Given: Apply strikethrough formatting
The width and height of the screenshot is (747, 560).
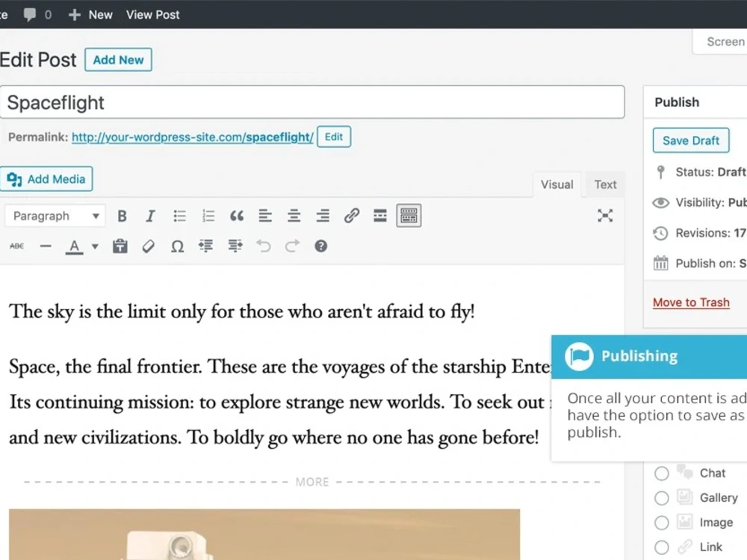Looking at the screenshot, I should [16, 246].
